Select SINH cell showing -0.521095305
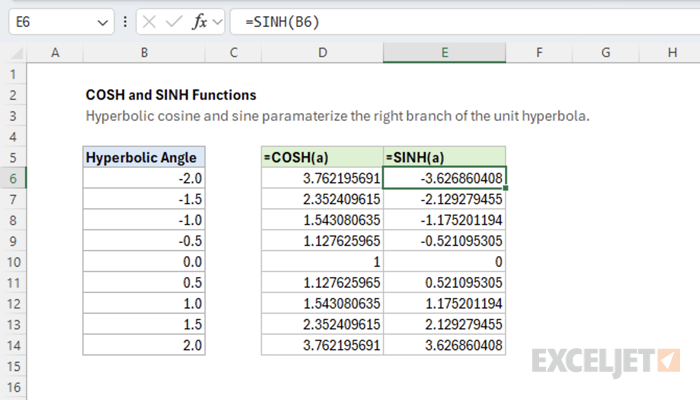Image resolution: width=700 pixels, height=400 pixels. (x=445, y=241)
